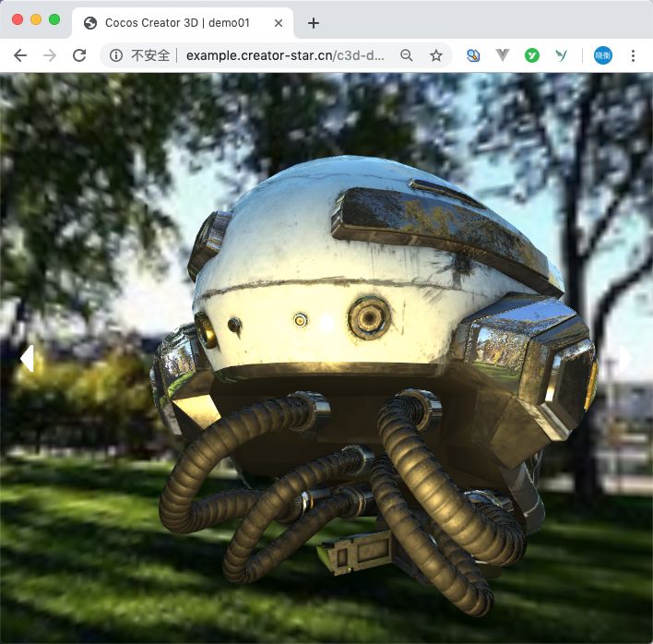Click the browser forward arrow
The height and width of the screenshot is (644, 653).
pos(50,55)
